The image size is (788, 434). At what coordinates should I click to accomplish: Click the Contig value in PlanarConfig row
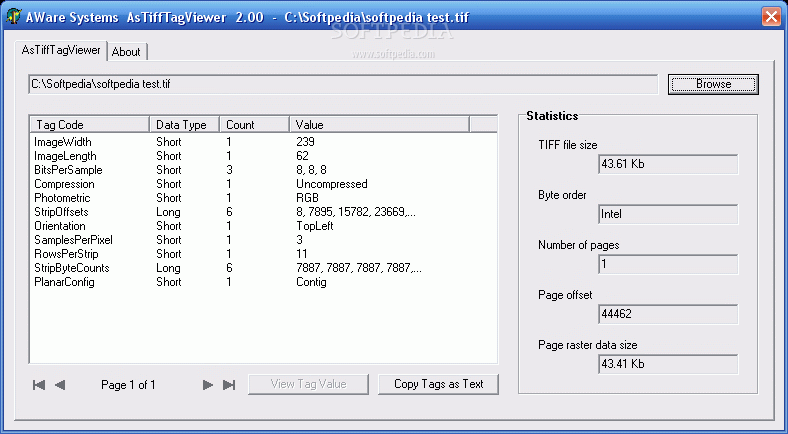(x=311, y=282)
